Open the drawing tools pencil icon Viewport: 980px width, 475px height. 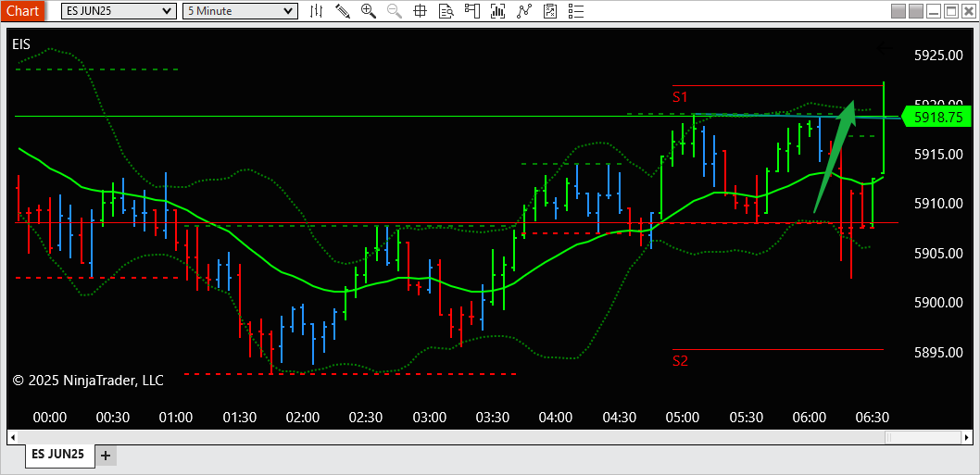coord(343,10)
